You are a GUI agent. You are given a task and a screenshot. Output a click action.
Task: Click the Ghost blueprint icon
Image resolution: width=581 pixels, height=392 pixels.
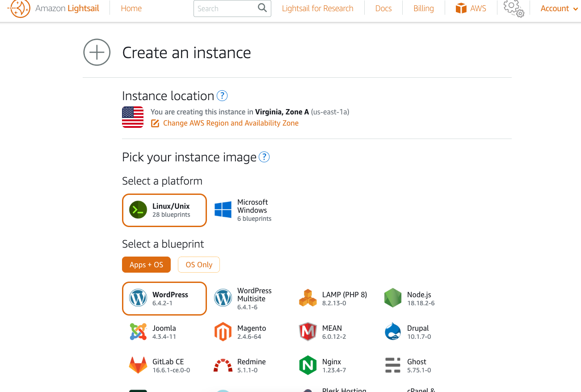(x=393, y=365)
